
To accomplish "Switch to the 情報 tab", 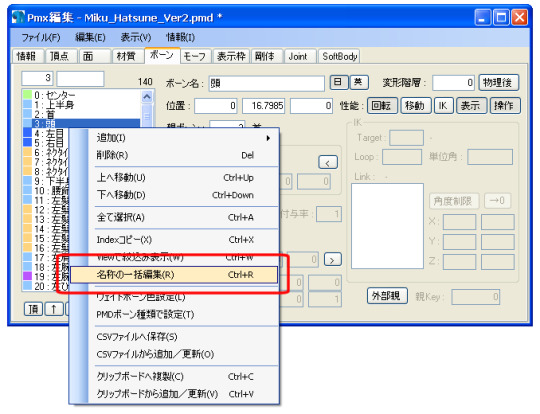I will point(28,56).
